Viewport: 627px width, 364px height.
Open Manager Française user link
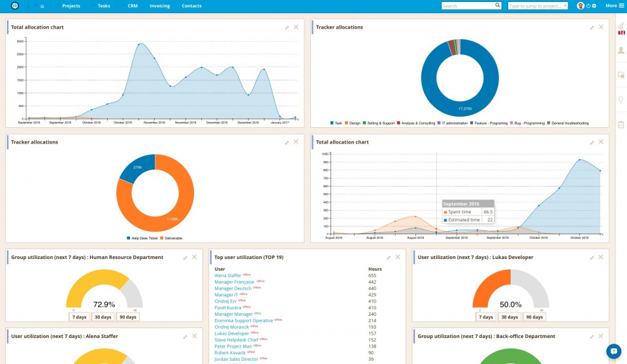[x=234, y=282]
